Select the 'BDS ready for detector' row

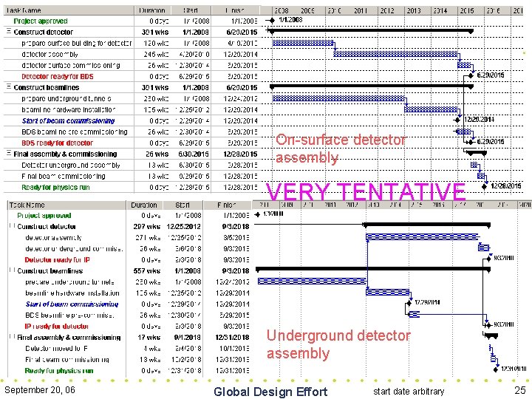[131, 143]
